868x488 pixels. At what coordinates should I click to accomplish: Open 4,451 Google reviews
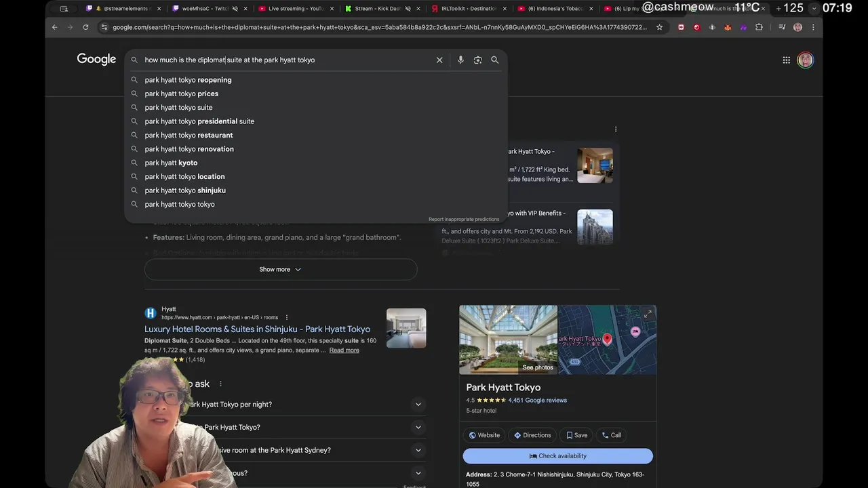[x=537, y=400]
